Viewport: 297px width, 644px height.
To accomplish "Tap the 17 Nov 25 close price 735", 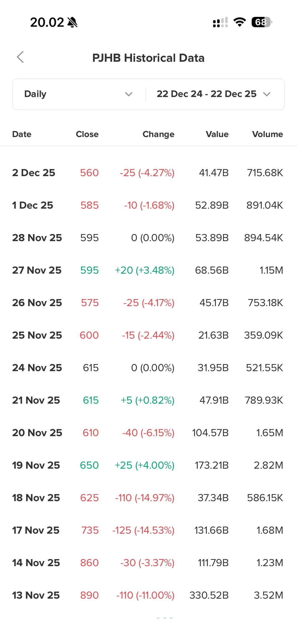I will click(x=90, y=530).
